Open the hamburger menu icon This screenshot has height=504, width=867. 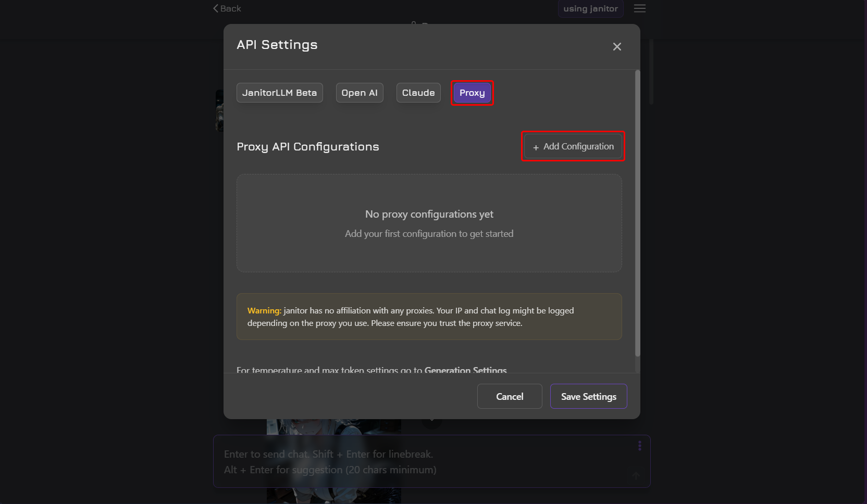[639, 8]
